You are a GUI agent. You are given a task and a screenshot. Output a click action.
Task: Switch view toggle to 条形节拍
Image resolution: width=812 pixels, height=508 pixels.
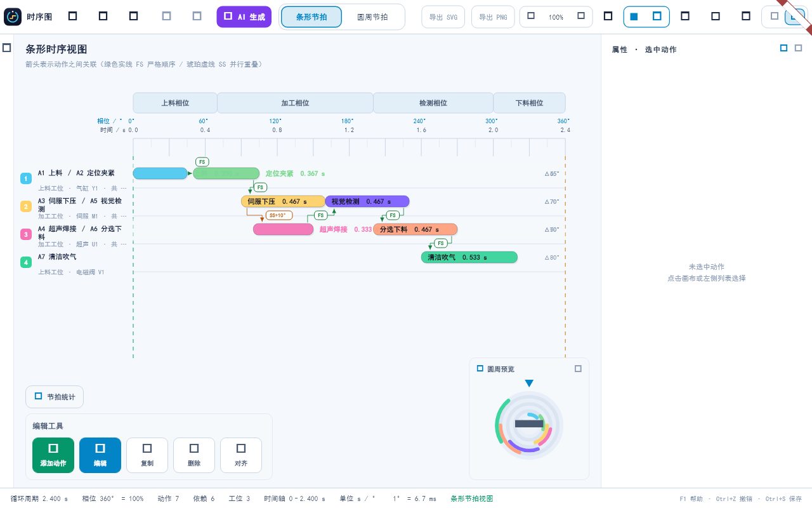(x=311, y=17)
